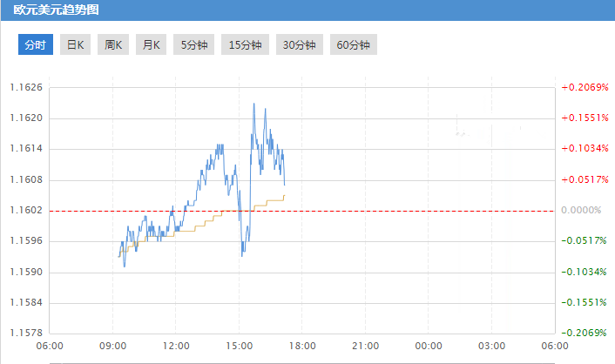Select the 周K weekly chart tab

click(x=113, y=45)
